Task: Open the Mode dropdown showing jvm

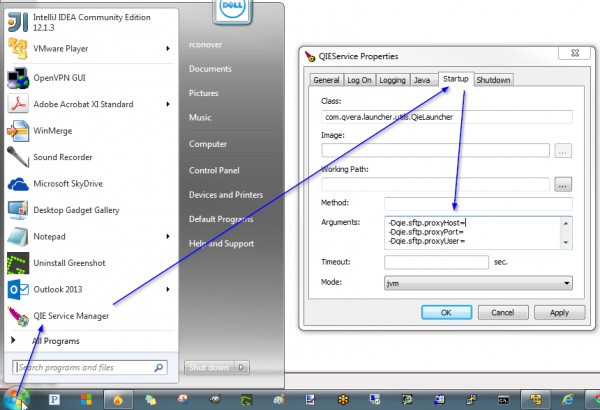Action: [x=478, y=283]
